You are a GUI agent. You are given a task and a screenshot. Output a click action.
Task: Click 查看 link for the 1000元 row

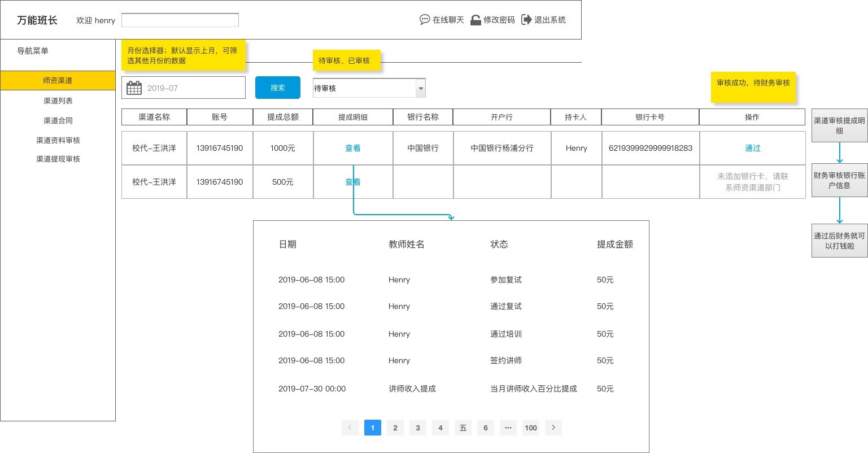[x=352, y=148]
